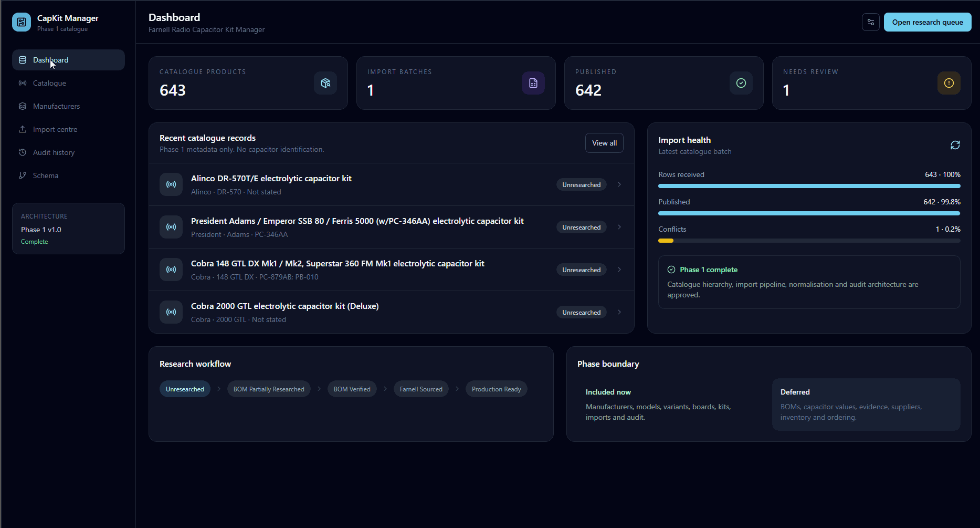
Task: Click the Import centre upload icon
Action: [x=23, y=129]
